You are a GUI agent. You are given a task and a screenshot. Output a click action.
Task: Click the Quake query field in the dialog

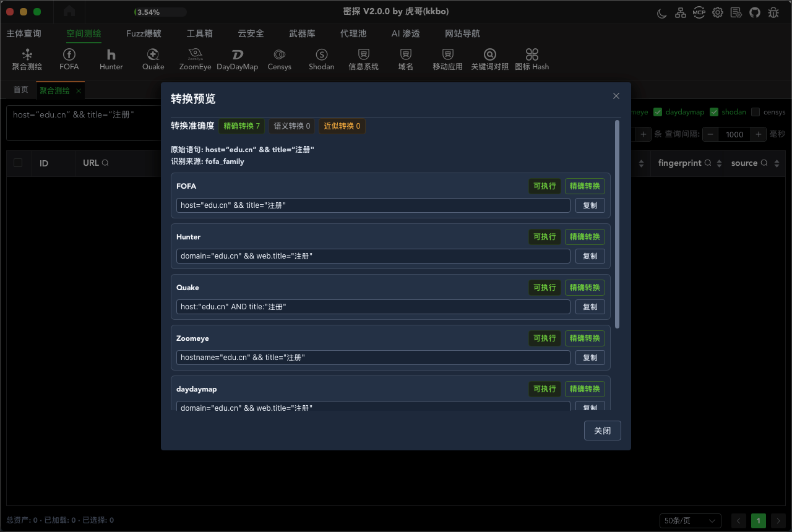pos(373,307)
